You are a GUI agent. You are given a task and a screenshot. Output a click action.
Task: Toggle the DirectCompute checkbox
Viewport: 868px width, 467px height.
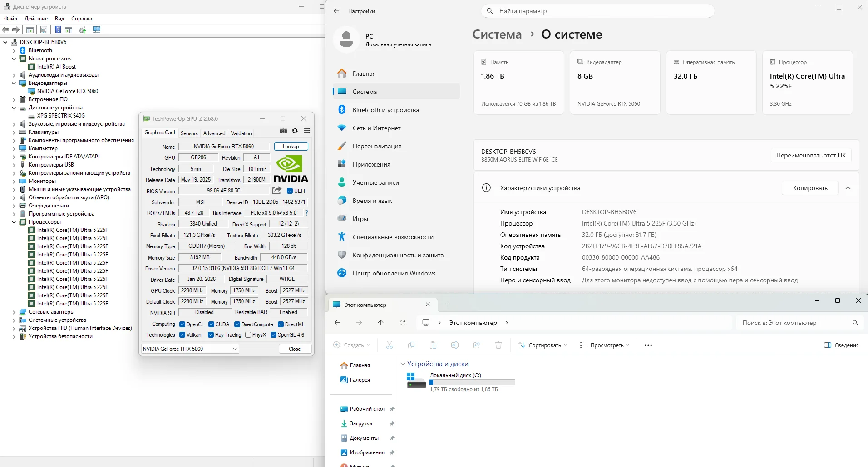point(237,324)
